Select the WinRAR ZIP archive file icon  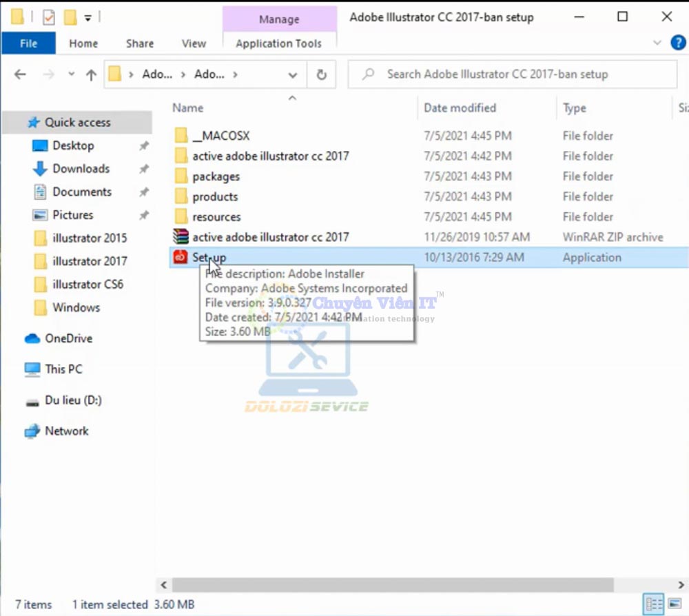coord(181,237)
